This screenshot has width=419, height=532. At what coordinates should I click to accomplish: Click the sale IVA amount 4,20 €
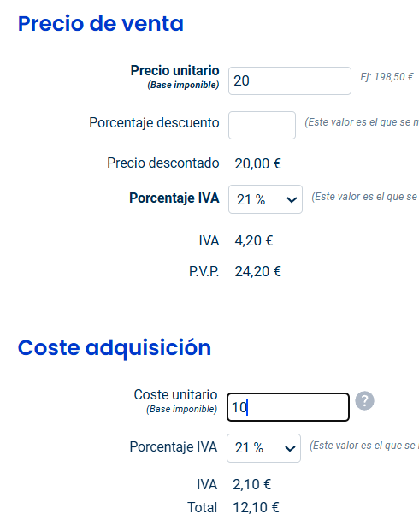pos(254,240)
